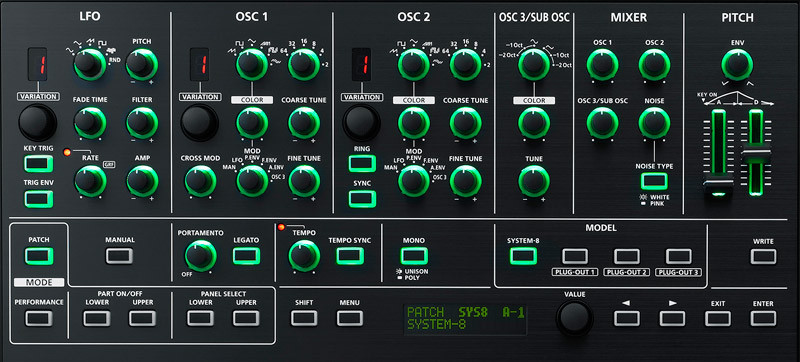800x362 pixels.
Task: Select the PLUG-OUT 1 model button
Action: 575,256
